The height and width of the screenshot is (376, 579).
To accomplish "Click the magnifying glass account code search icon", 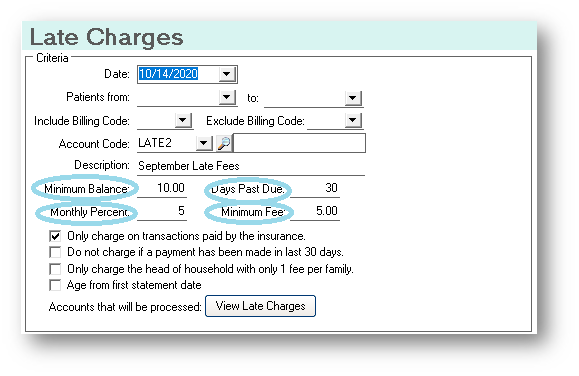I will (x=224, y=143).
